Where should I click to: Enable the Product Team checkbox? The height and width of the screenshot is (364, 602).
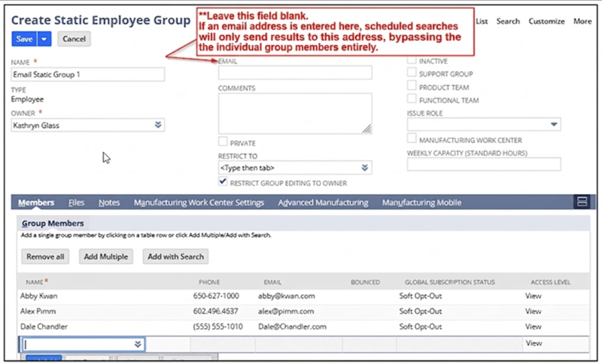[x=412, y=85]
